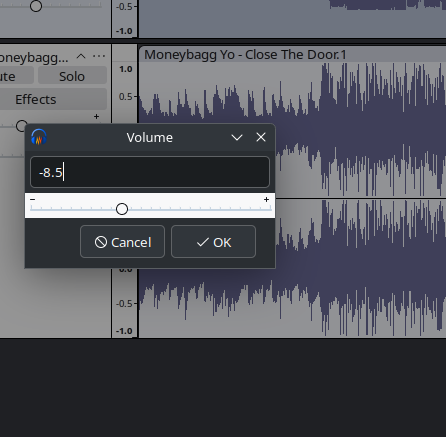Image resolution: width=446 pixels, height=437 pixels.
Task: Close the Volume dialog with X
Action: pos(261,137)
